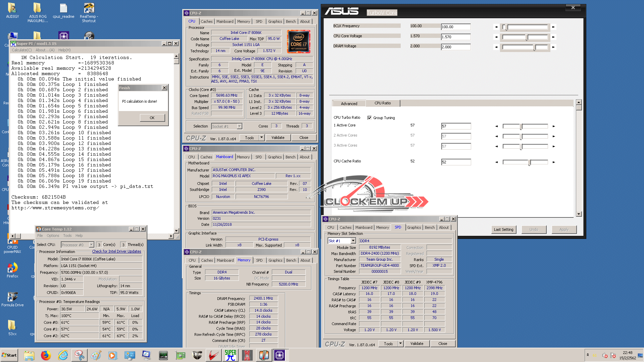
Task: Open the Options menu in Core Temp
Action: [53, 236]
